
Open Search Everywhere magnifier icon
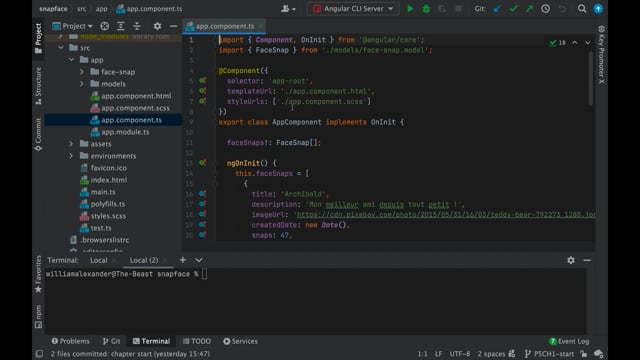point(582,9)
